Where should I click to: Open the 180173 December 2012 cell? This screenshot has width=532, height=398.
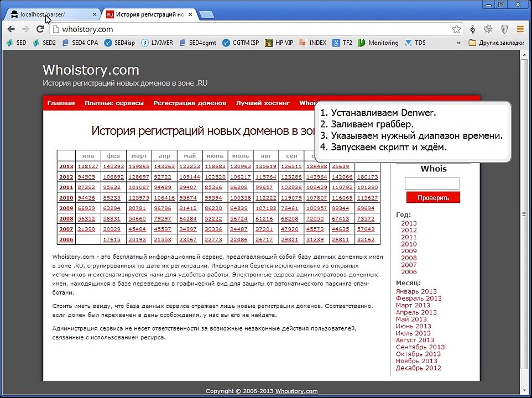[367, 177]
